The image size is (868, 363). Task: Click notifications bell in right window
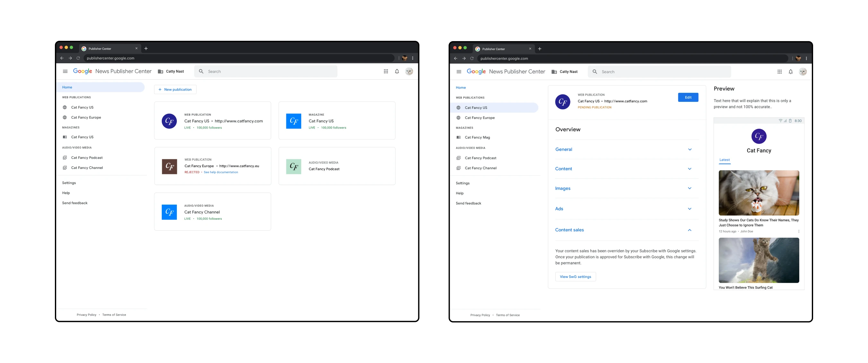tap(791, 72)
